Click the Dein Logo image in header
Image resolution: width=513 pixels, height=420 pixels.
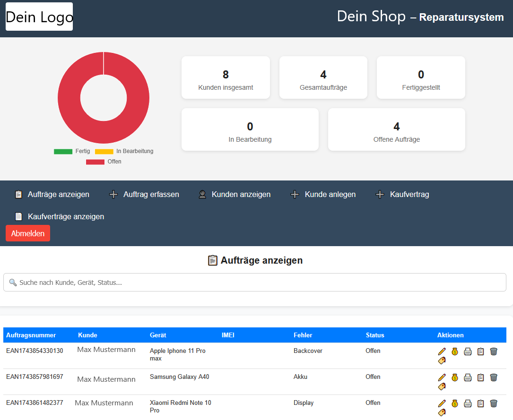(x=39, y=17)
